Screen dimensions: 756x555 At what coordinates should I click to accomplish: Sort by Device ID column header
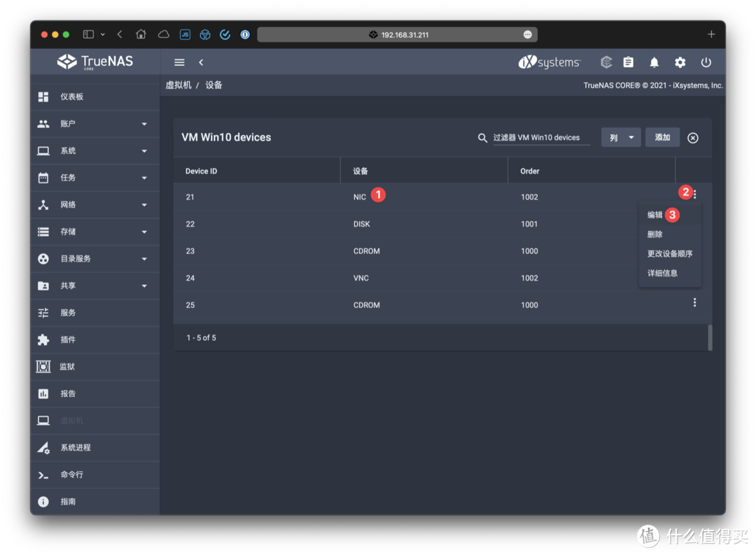click(201, 171)
